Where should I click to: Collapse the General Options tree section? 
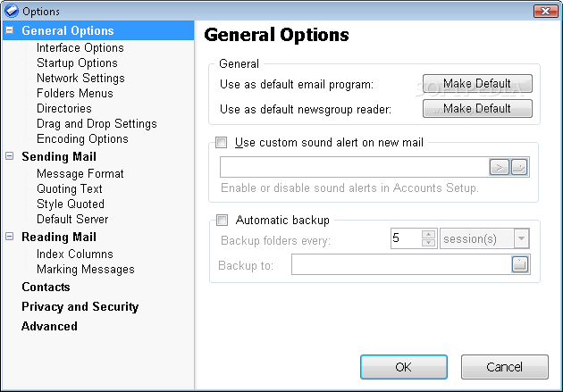click(9, 31)
